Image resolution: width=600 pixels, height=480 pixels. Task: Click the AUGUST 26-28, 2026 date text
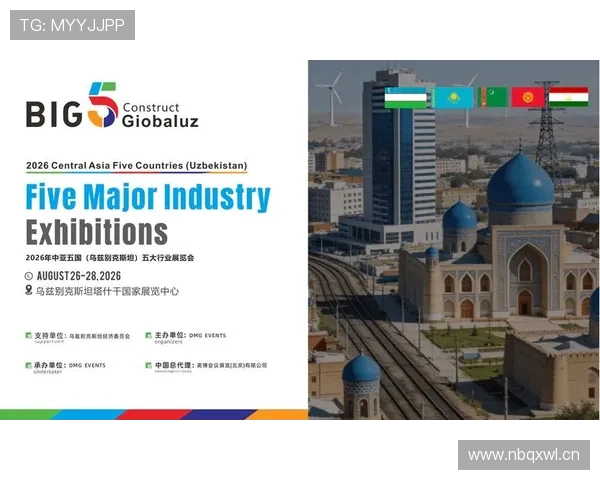[93, 275]
